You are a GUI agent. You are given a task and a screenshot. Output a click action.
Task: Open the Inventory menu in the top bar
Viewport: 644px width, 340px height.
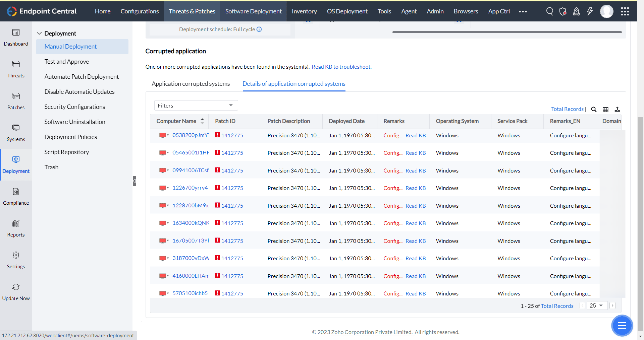click(x=304, y=11)
